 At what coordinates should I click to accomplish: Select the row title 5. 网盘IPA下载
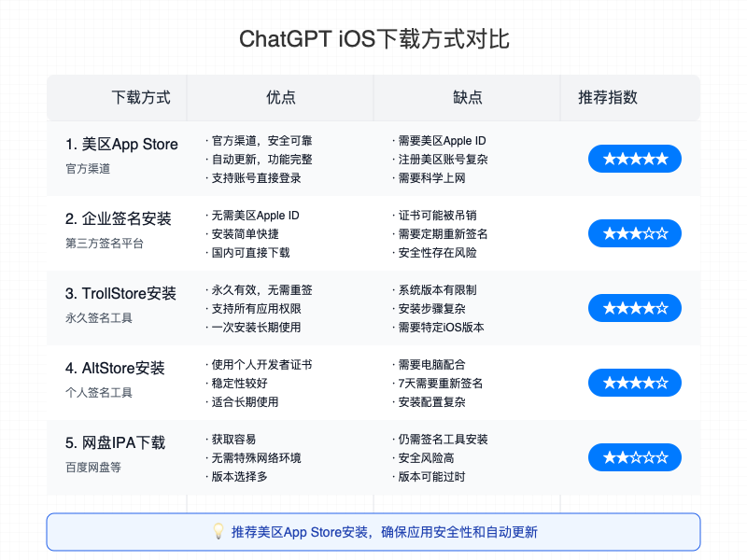coord(115,442)
